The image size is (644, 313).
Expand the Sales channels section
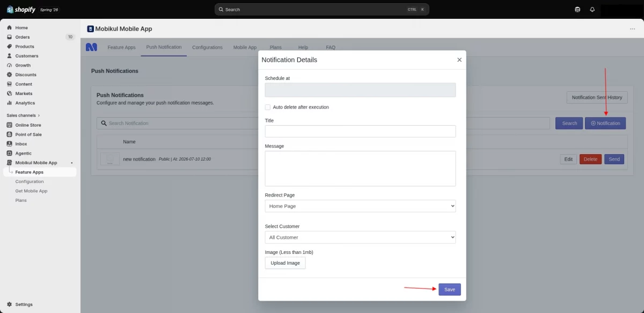(x=23, y=115)
